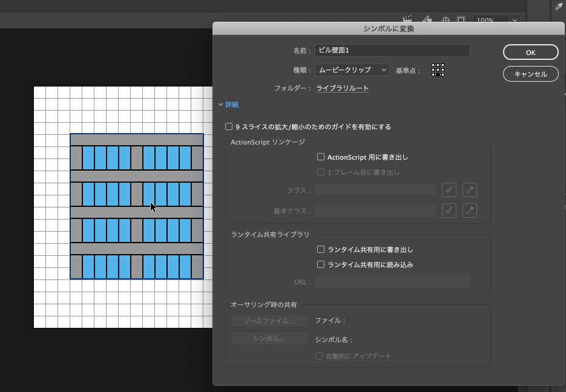Screen dimensions: 566x392
Task: Click the シンボルに変換 dialog title bar
Action: (x=389, y=28)
